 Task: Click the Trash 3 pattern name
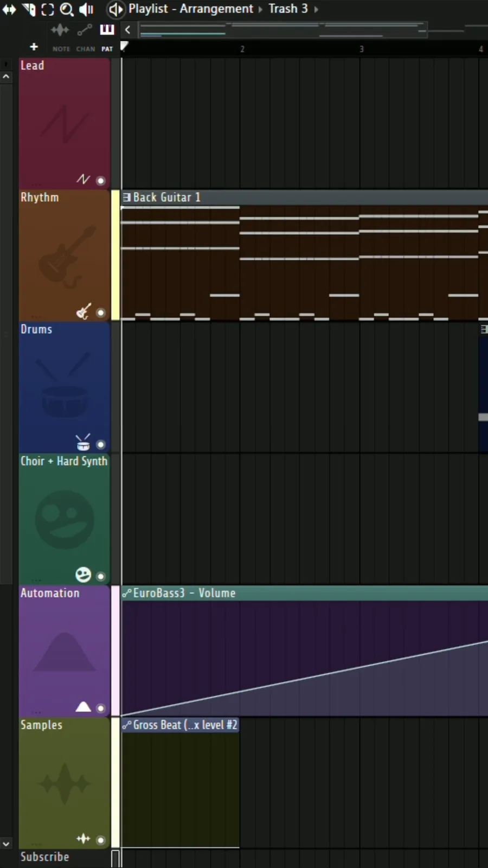click(x=288, y=9)
